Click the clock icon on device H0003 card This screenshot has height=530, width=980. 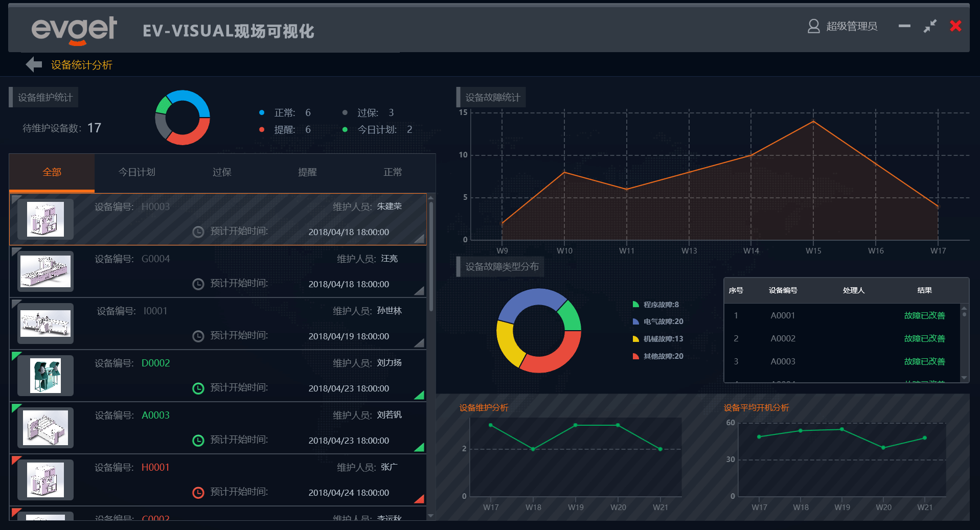tap(198, 232)
